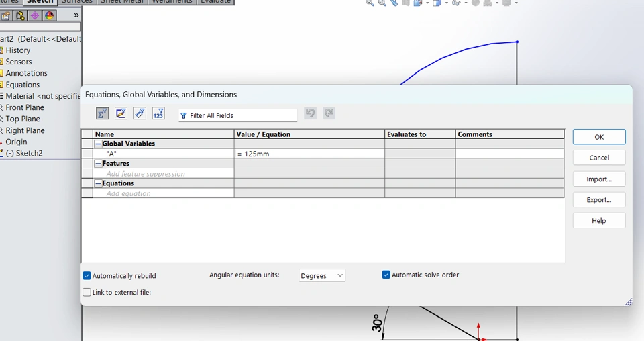
Task: Select Right Plane in the feature tree
Action: [x=25, y=131]
